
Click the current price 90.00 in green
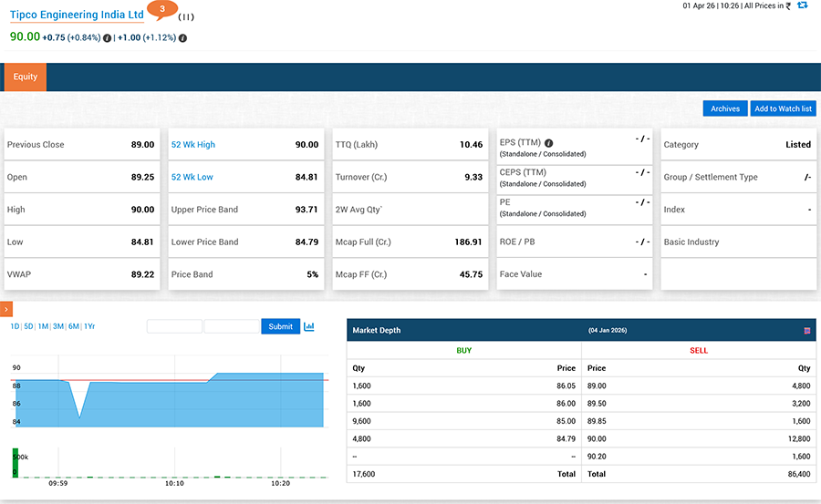coord(25,36)
